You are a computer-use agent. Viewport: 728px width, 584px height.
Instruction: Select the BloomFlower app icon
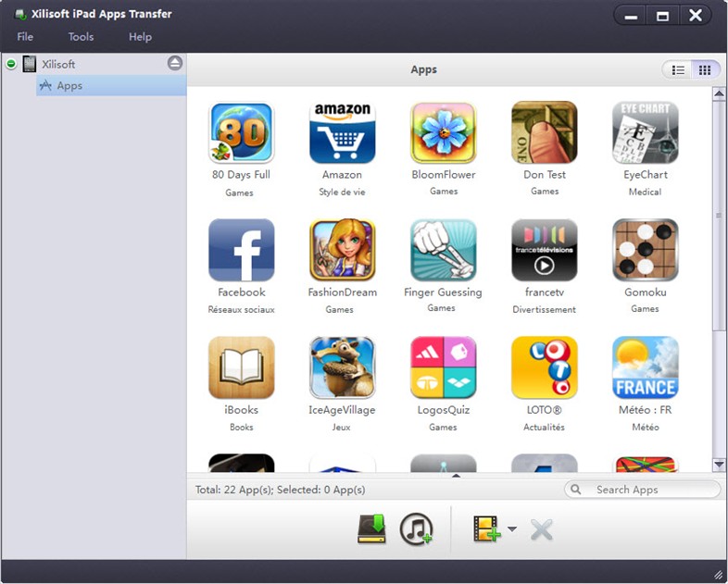(x=444, y=132)
